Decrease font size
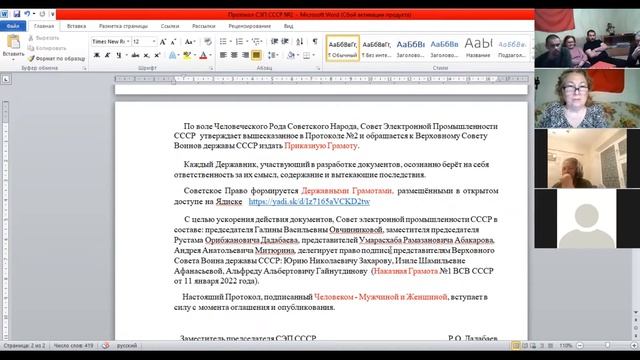 point(173,42)
